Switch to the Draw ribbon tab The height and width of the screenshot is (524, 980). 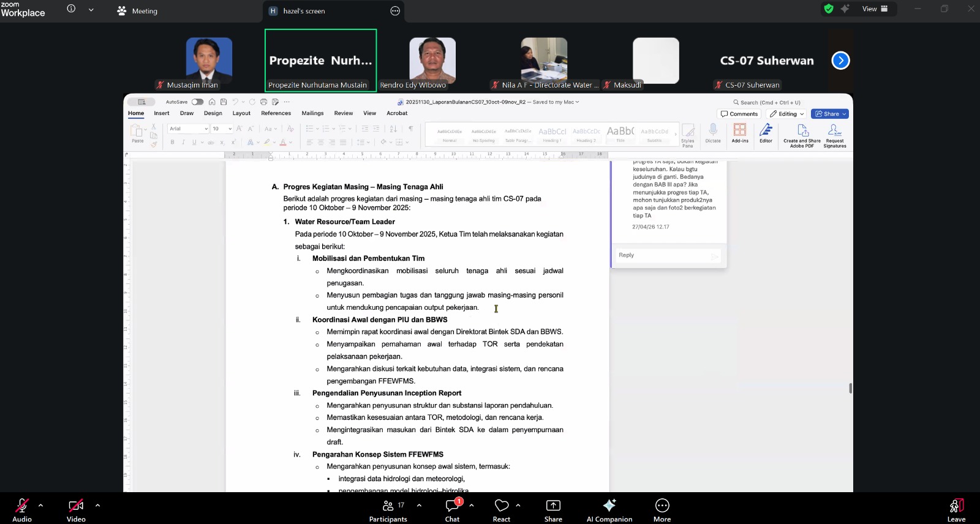(187, 113)
